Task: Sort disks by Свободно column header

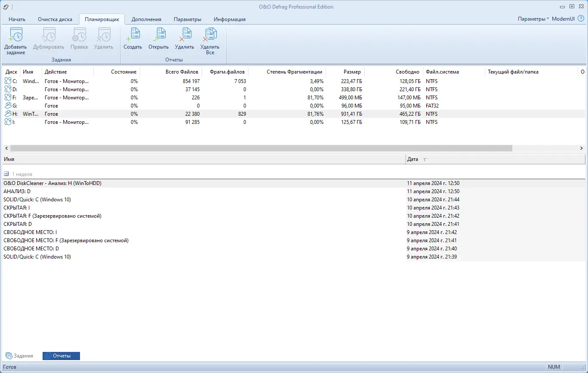Action: [394, 72]
